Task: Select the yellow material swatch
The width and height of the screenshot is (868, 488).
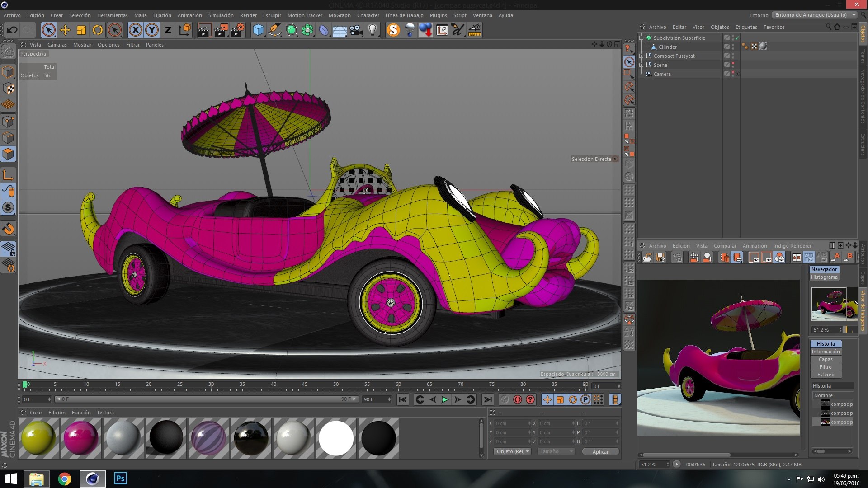Action: (39, 438)
